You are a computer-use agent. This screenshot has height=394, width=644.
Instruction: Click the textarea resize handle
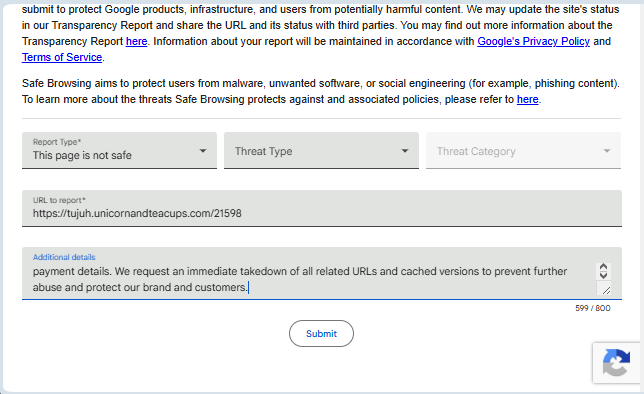606,290
